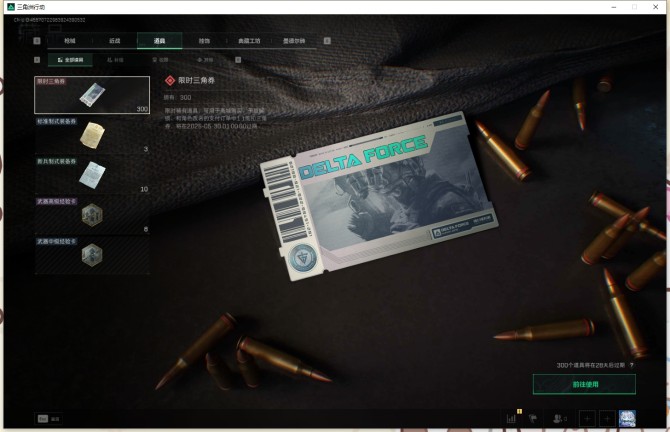The image size is (670, 432).
Task: Click the Esc 返回 back button
Action: pos(49,419)
